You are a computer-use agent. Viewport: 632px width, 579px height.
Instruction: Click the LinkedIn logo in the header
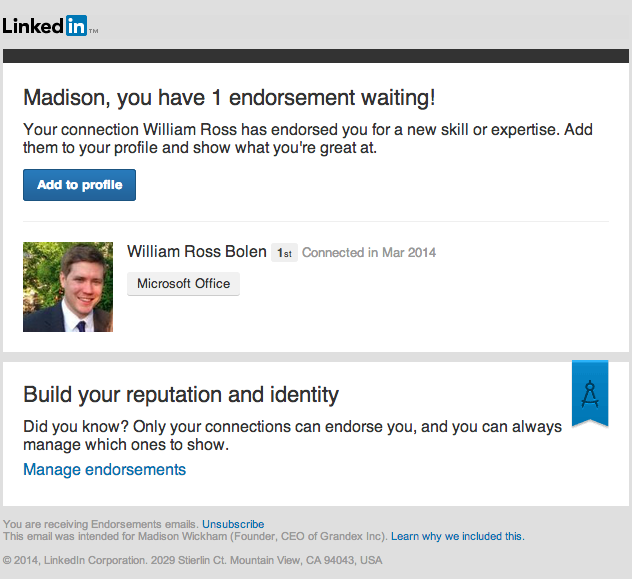[48, 26]
